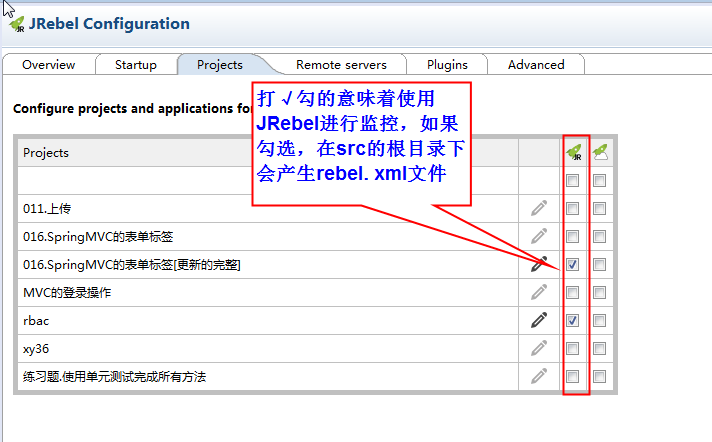
Task: Edit pencil for 016.SpringMVC的表单标签[更新的完整]
Action: click(x=539, y=264)
